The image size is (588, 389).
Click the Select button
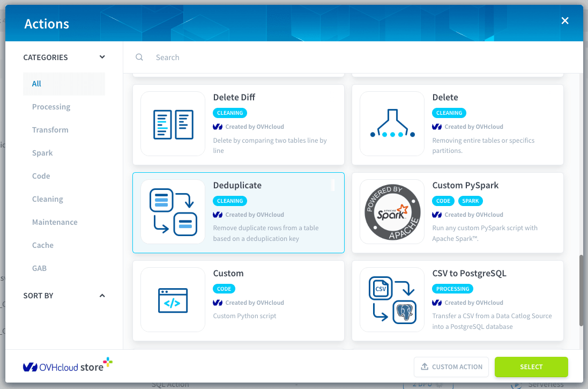pyautogui.click(x=531, y=367)
